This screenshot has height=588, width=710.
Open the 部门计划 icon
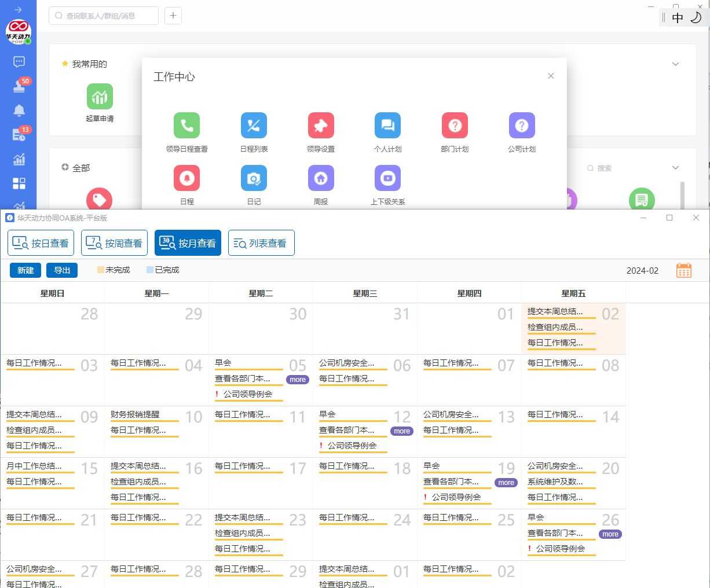[455, 126]
